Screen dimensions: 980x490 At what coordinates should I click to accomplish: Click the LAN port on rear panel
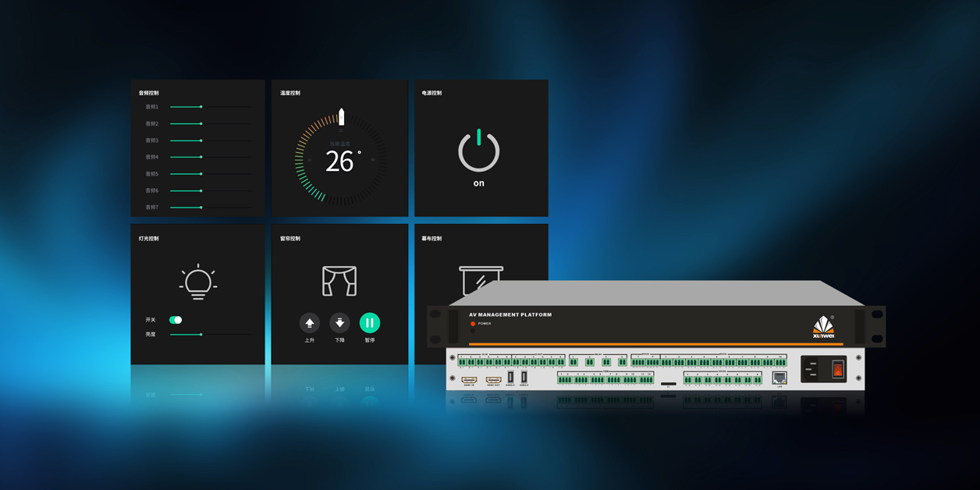[779, 378]
